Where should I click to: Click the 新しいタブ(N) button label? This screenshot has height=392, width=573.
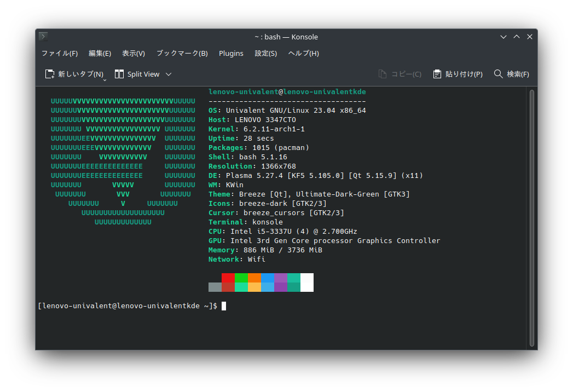[81, 74]
